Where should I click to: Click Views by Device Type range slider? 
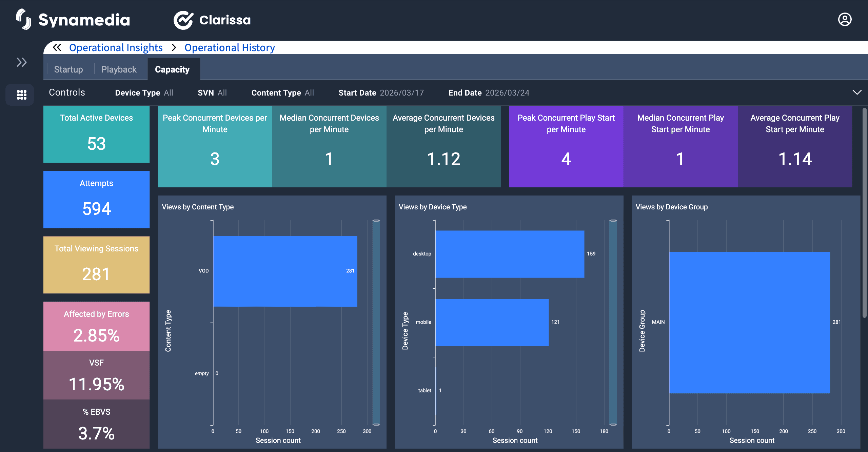pos(613,322)
